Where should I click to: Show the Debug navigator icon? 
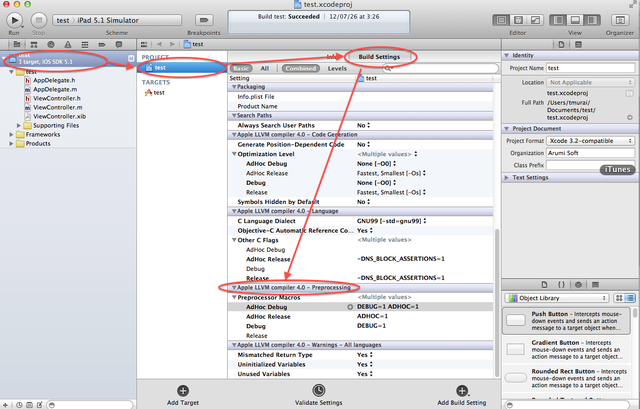point(84,44)
